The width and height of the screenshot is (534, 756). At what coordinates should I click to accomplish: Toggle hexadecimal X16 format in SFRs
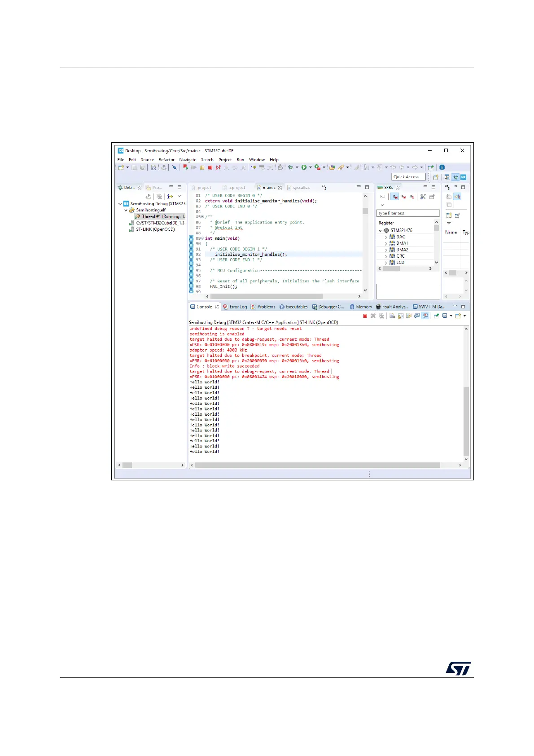395,197
